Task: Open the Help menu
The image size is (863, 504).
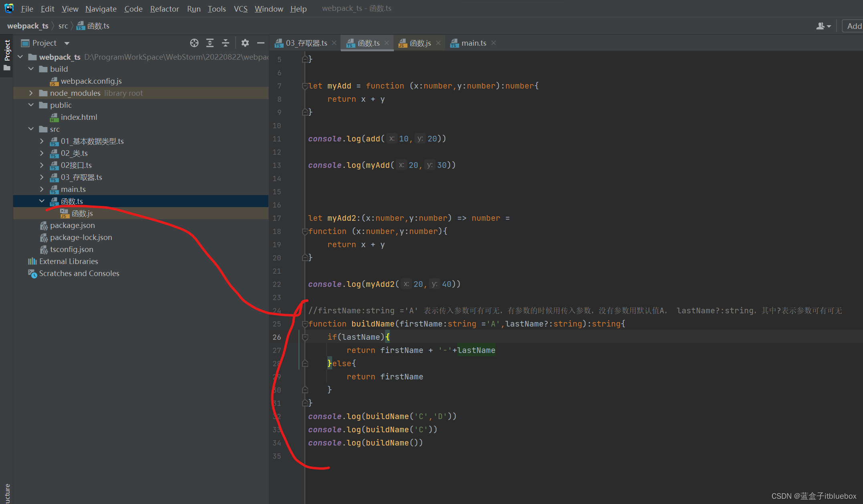Action: [298, 9]
